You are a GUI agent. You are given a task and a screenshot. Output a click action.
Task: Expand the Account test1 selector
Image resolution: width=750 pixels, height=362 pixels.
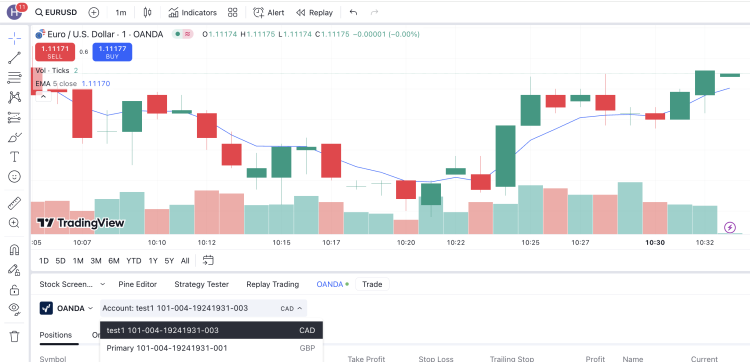[203, 308]
